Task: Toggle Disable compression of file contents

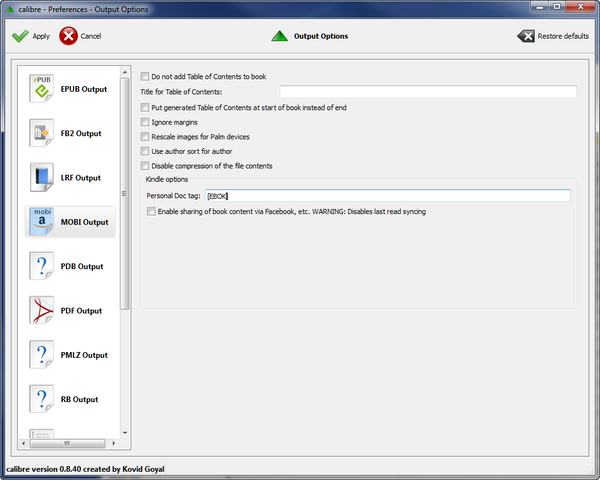Action: click(x=145, y=166)
